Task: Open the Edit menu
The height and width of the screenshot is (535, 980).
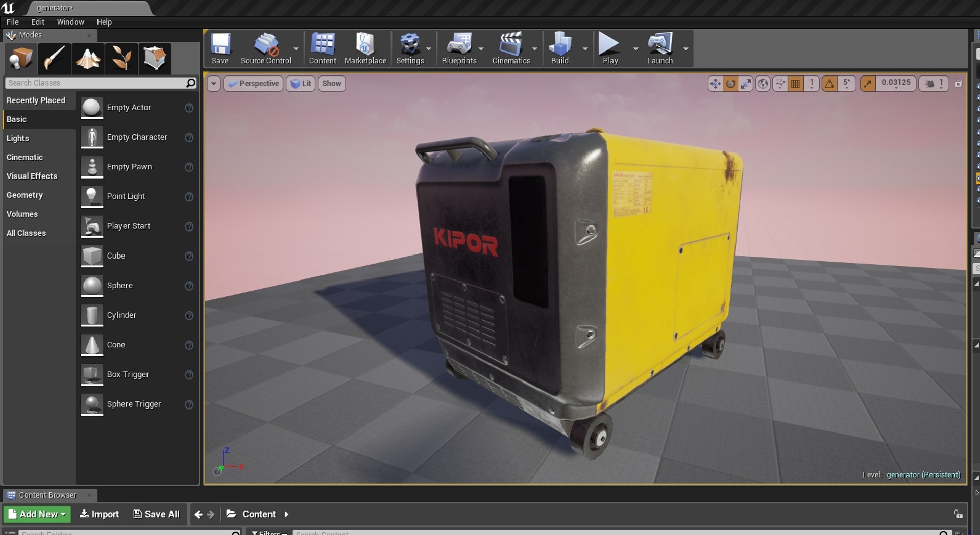Action: coord(38,22)
